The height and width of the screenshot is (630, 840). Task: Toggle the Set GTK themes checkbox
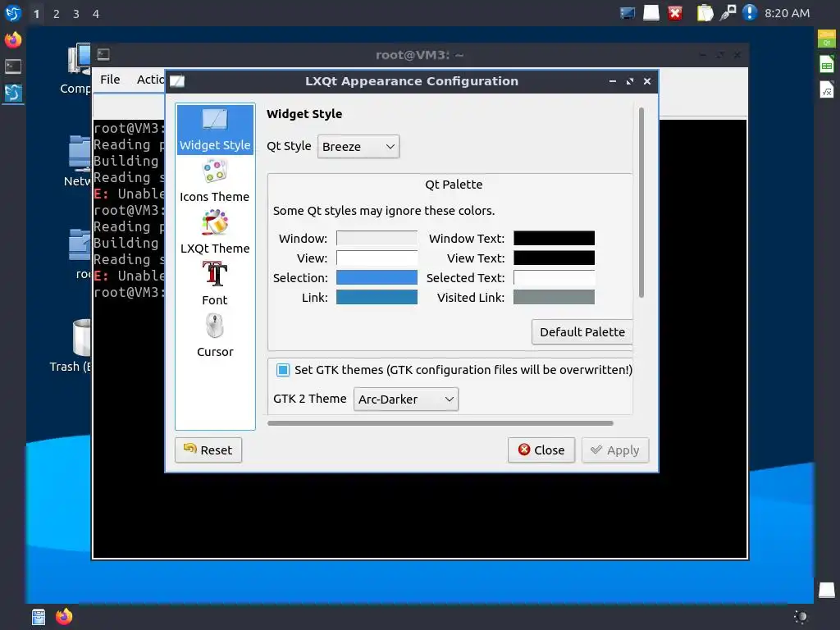tap(283, 370)
